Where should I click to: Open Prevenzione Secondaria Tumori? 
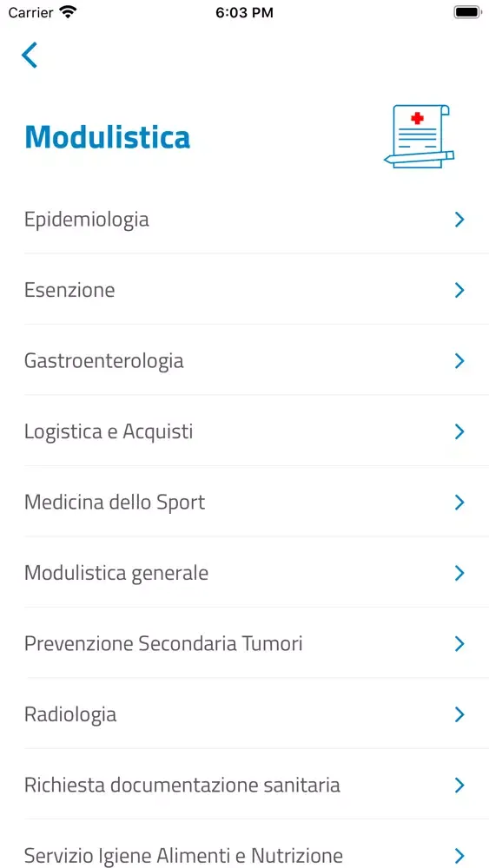[x=256, y=643]
